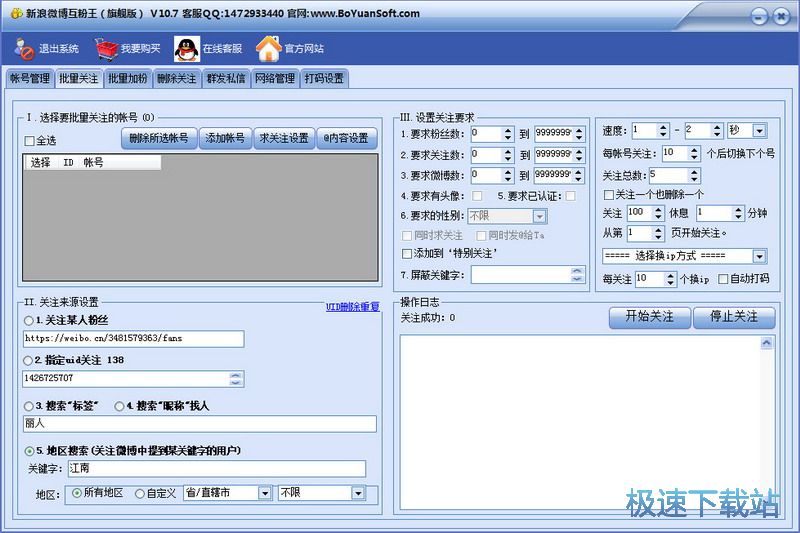Viewport: 800px width, 533px height.
Task: Click the UID删除重复 link
Action: pos(352,307)
